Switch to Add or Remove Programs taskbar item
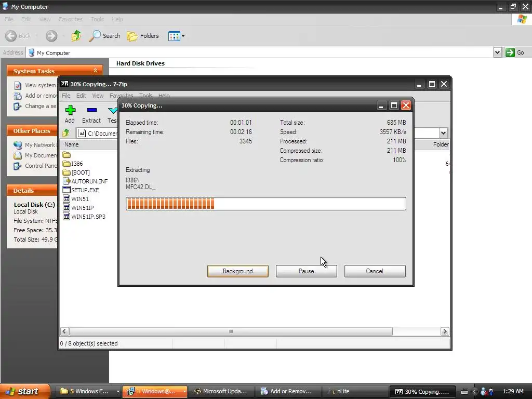 click(287, 391)
